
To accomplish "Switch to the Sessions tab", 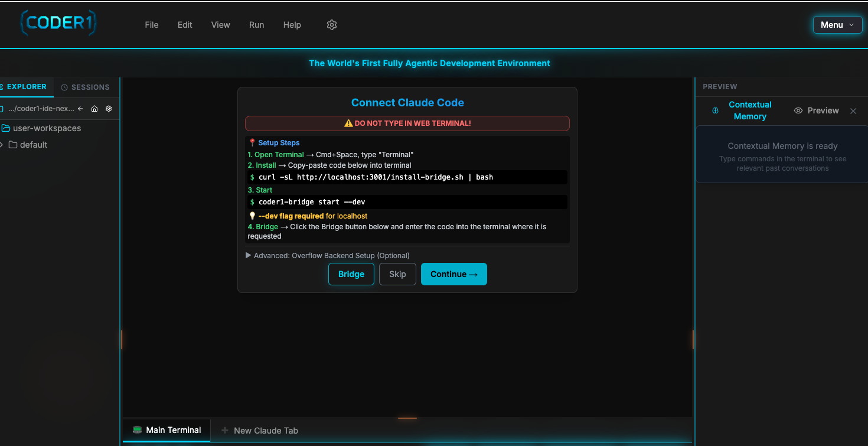I will 85,87.
